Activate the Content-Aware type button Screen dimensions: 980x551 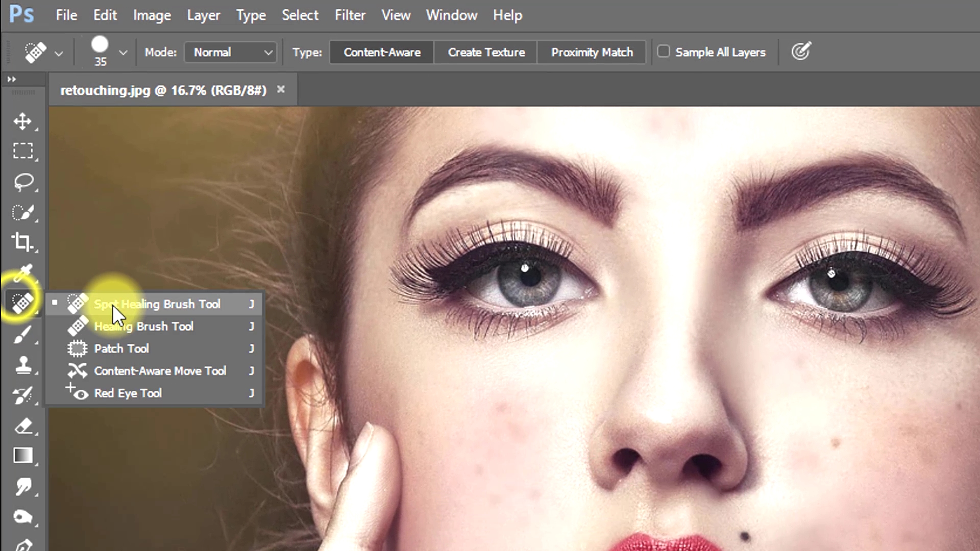382,52
